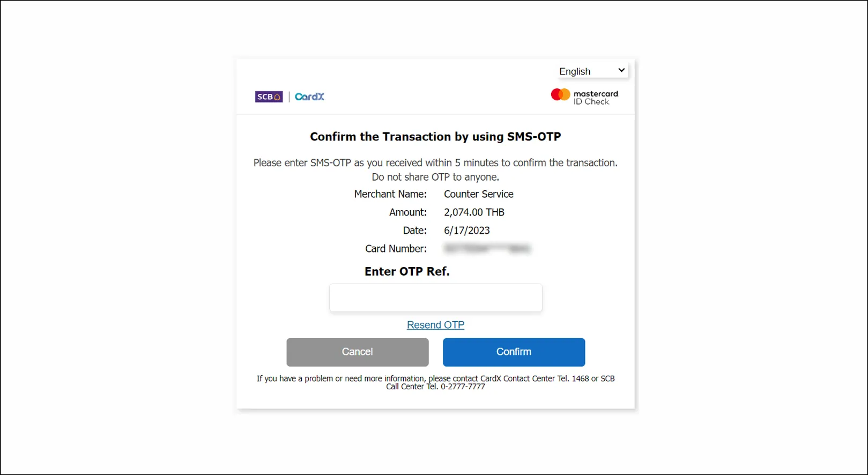The image size is (868, 475).
Task: Click the Merchant Name label
Action: [390, 194]
